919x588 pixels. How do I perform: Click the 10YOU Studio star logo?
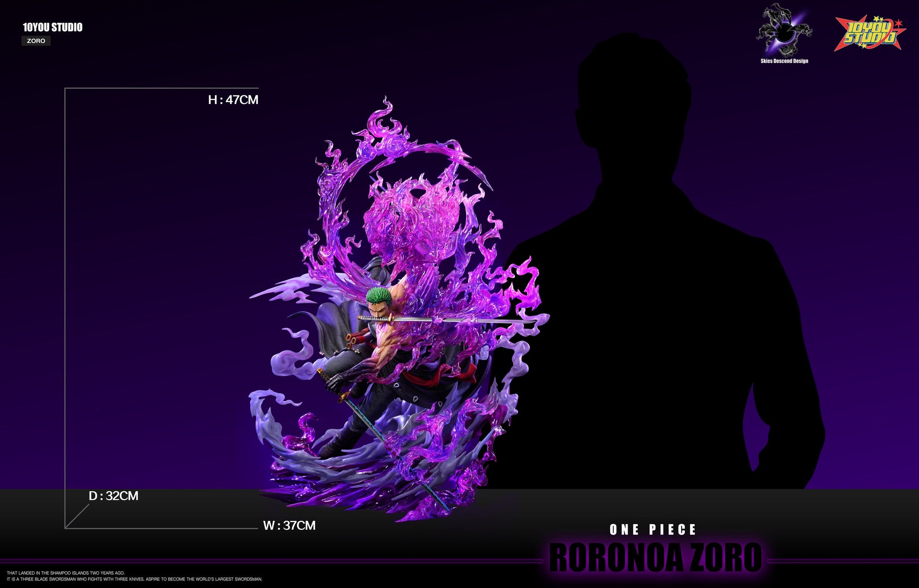pos(869,34)
